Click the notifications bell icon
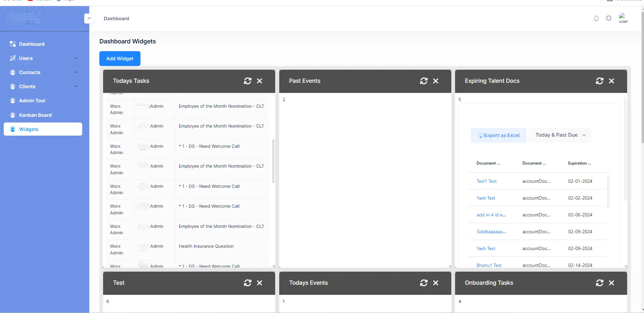Image resolution: width=644 pixels, height=313 pixels. coord(596,19)
